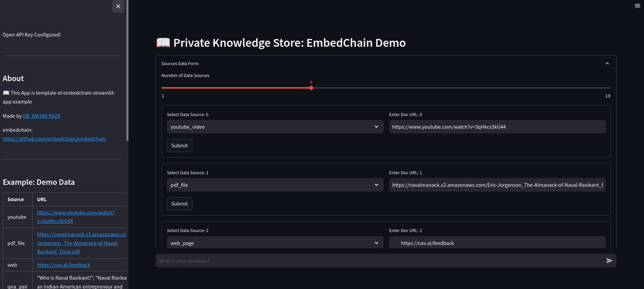Focus the What is your question box
Viewport: 644px width, 289px height.
pos(380,261)
